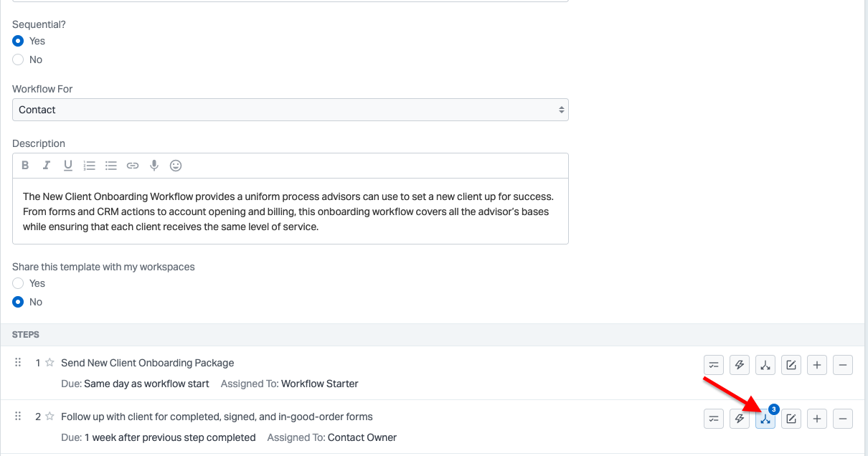Insert numbered list in Description
Viewport: 868px width, 456px height.
click(90, 166)
